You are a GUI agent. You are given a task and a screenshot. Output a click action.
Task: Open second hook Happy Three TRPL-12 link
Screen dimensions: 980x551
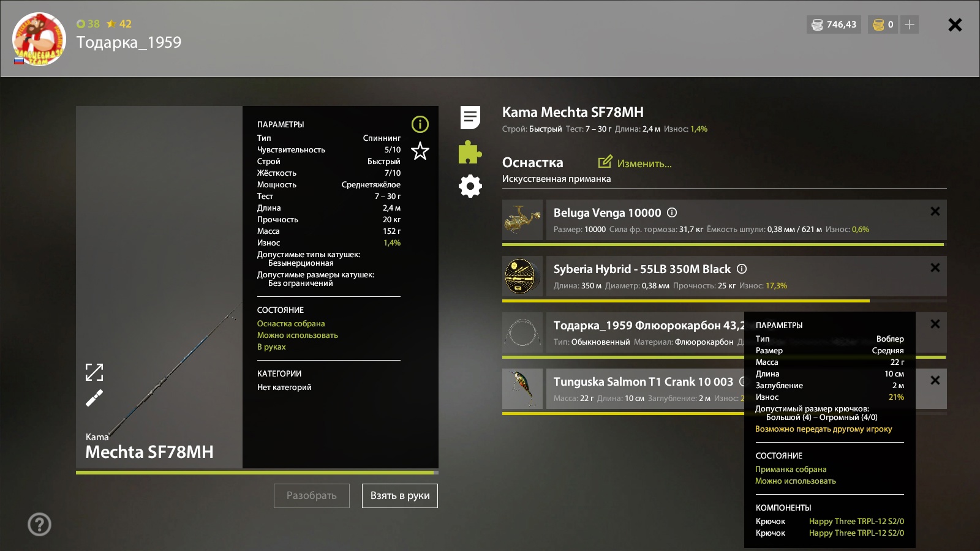click(856, 533)
